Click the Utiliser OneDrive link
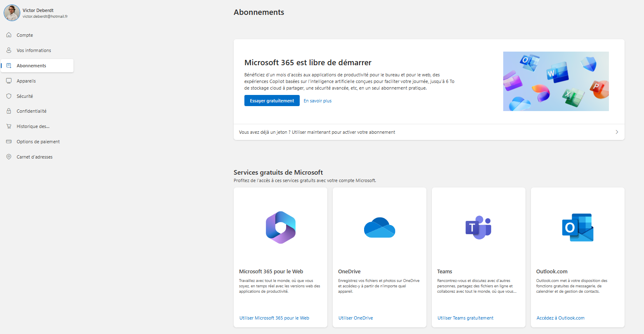 (355, 318)
